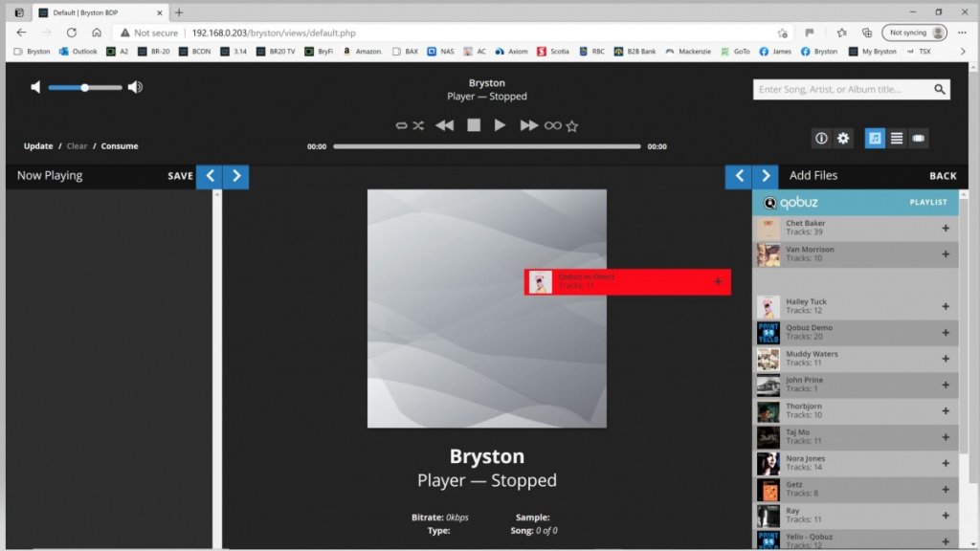The height and width of the screenshot is (551, 980).
Task: Open the player settings gear
Action: [843, 138]
